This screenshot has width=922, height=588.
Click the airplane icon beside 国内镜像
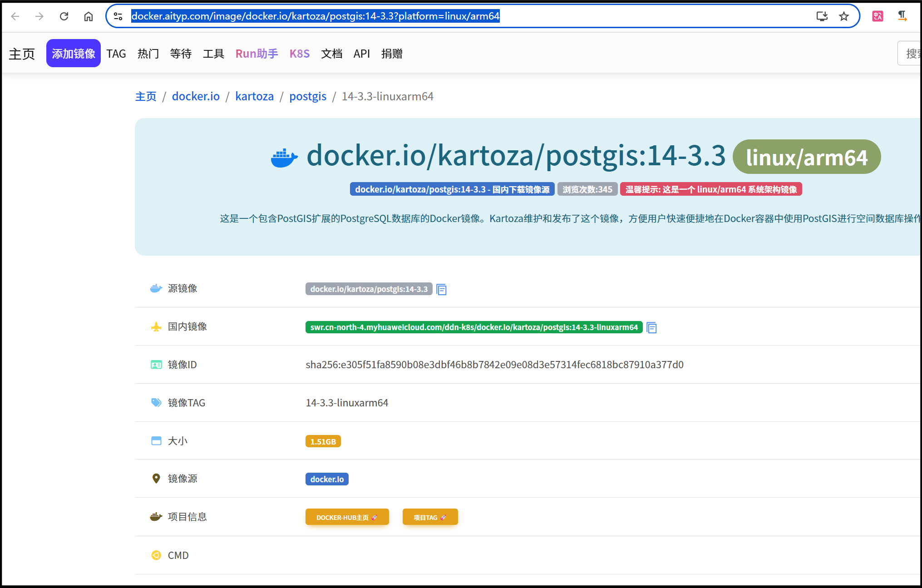156,326
